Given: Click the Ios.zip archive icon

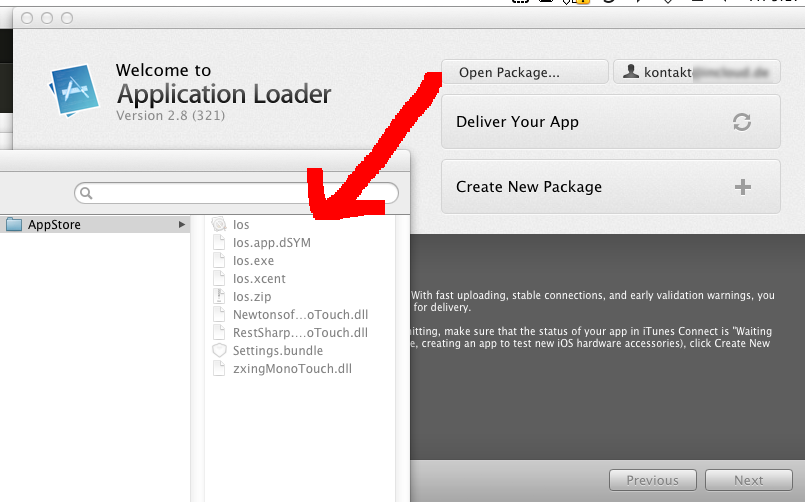Looking at the screenshot, I should click(220, 297).
